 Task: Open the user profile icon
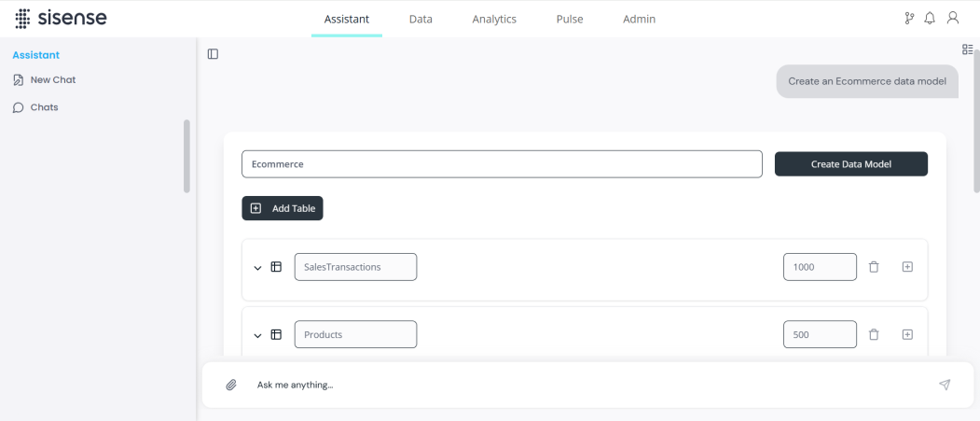click(x=953, y=18)
